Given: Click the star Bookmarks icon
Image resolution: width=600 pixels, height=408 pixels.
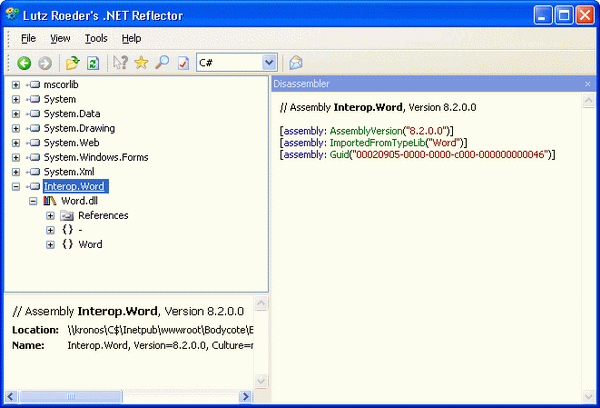Looking at the screenshot, I should [141, 62].
